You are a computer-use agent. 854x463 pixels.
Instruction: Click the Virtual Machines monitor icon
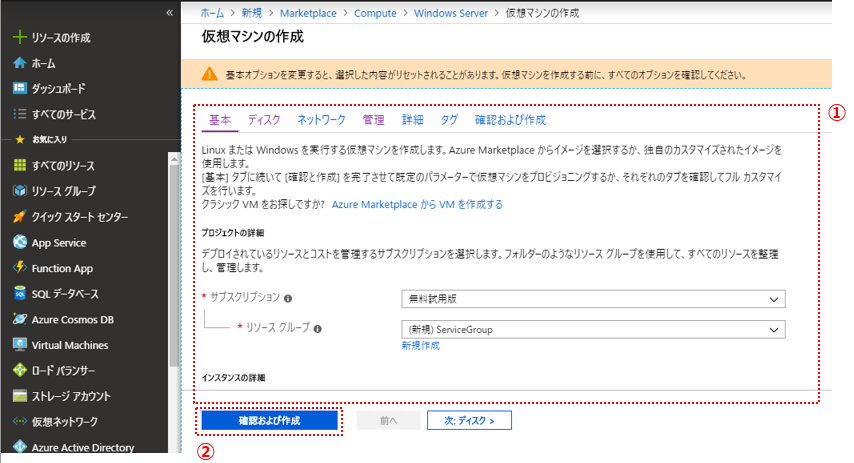[20, 344]
